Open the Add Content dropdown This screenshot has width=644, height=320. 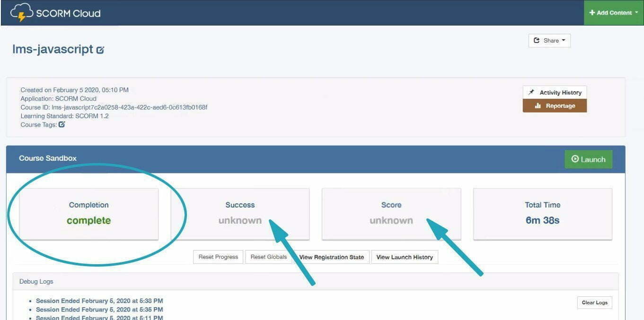pyautogui.click(x=614, y=13)
